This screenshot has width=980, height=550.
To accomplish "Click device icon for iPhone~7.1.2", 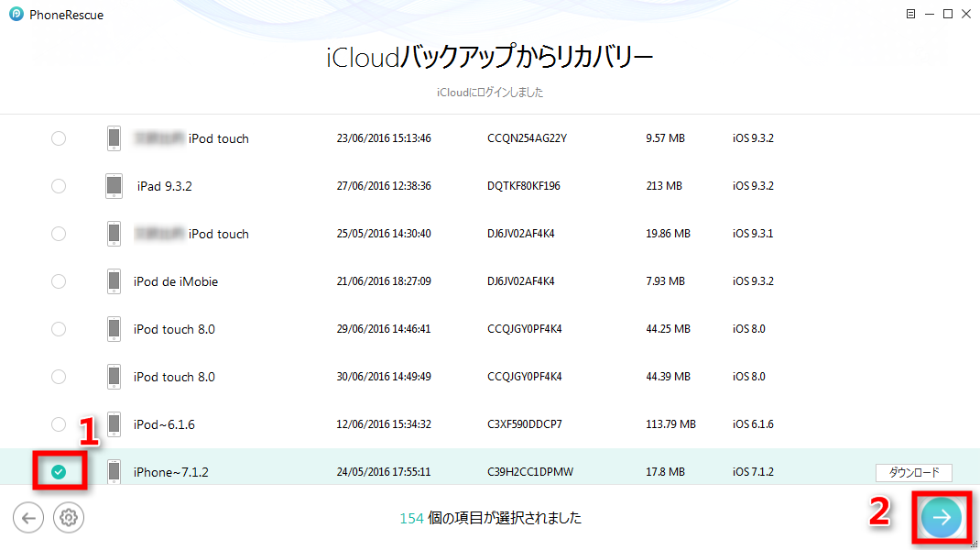I will point(114,471).
